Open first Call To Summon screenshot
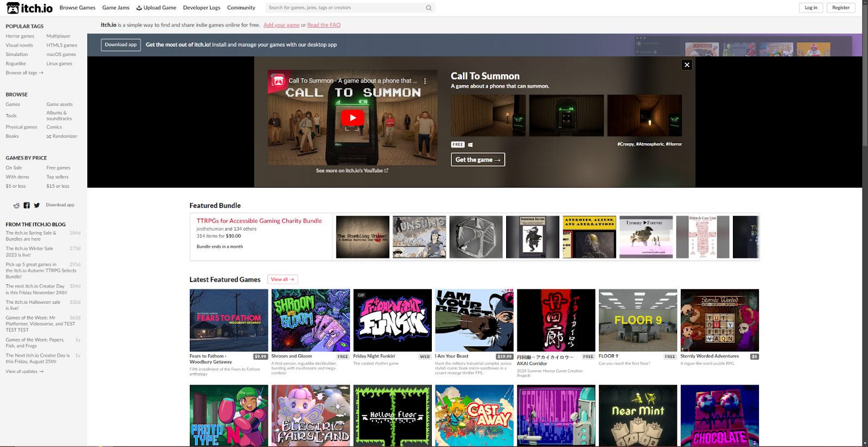The height and width of the screenshot is (447, 868). (488, 116)
